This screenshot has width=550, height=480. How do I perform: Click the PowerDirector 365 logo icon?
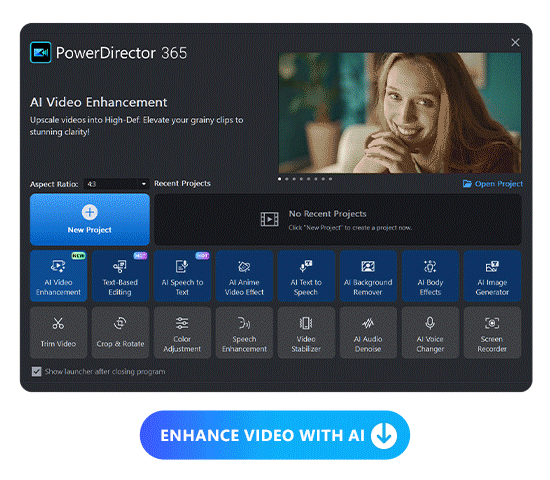pyautogui.click(x=41, y=52)
